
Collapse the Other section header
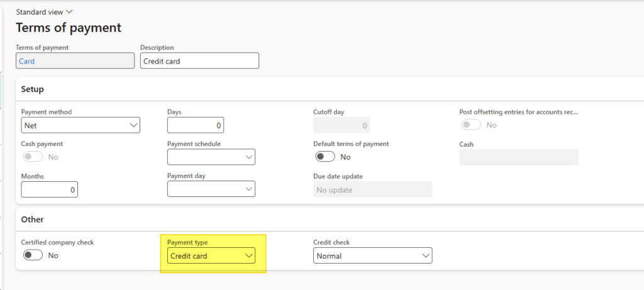(x=31, y=220)
